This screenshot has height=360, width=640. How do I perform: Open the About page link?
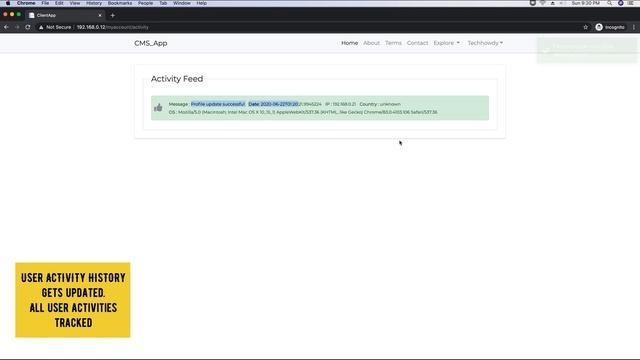click(371, 43)
